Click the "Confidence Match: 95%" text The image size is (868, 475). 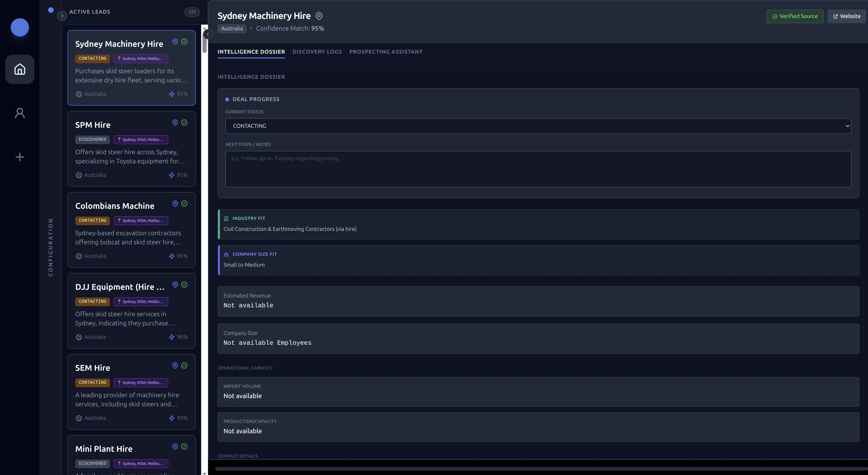(x=290, y=28)
